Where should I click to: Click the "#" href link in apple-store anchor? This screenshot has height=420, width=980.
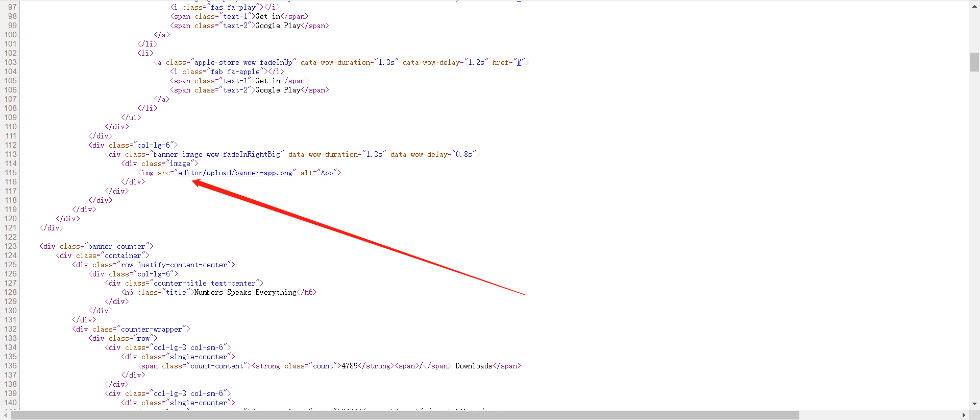(x=519, y=63)
